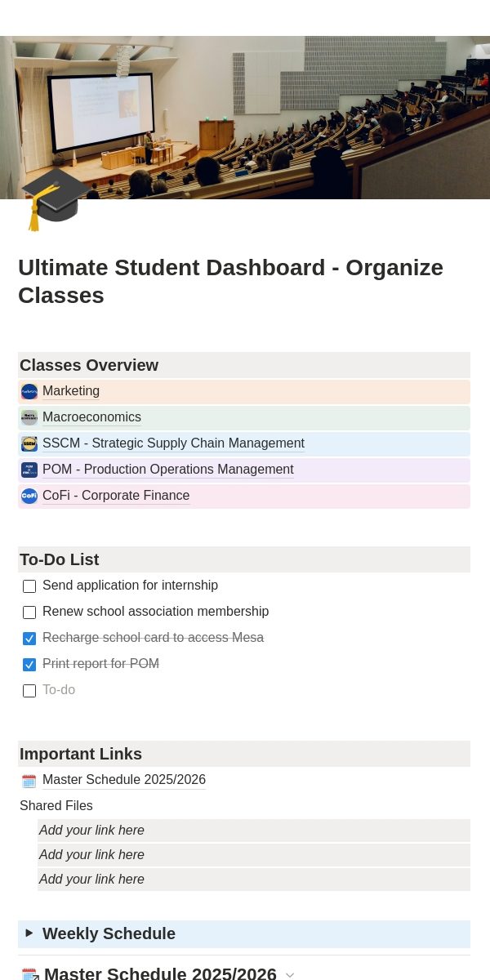Click the first Add your link here field
Screen dimensions: 490x980
pos(254,831)
